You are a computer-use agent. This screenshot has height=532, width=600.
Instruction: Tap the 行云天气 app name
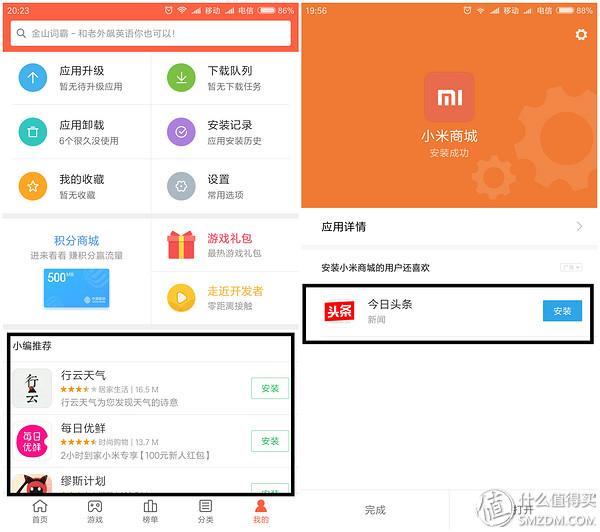tap(83, 375)
